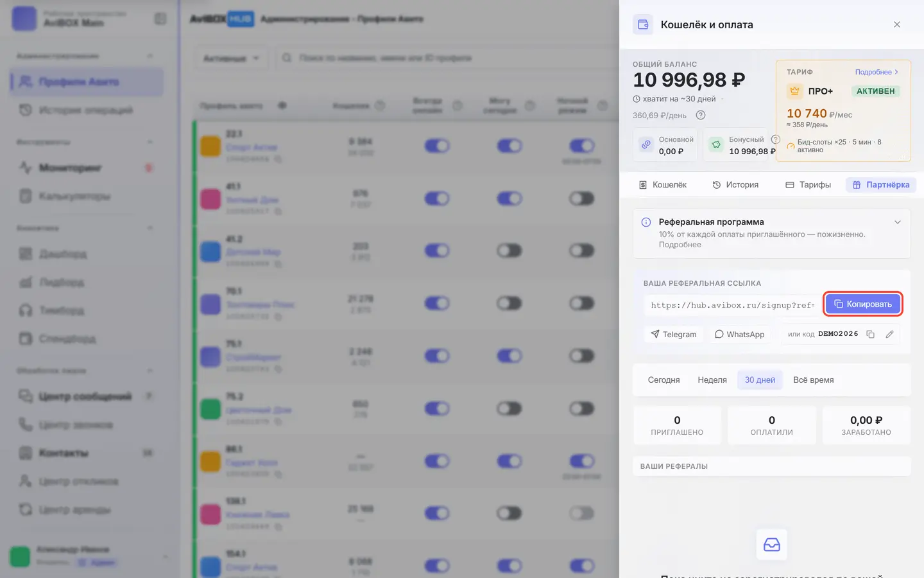
Task: Expand the Реферальная программа section
Action: (898, 222)
